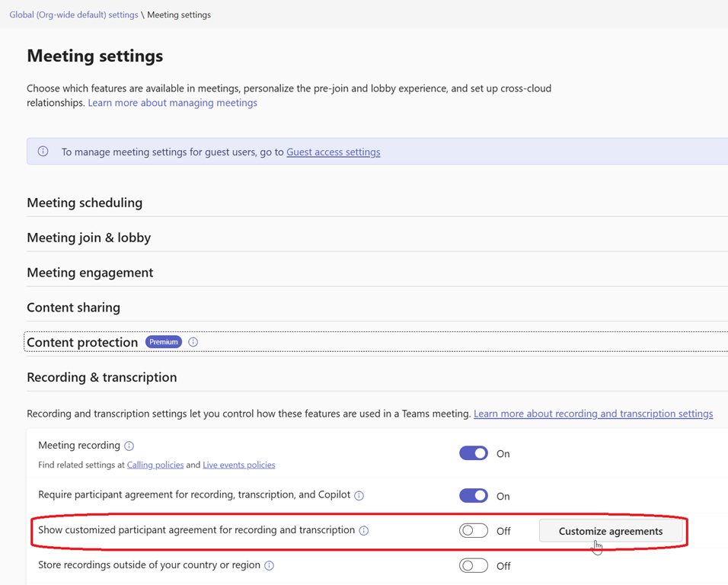The image size is (728, 585).
Task: Enable Store recordings outside country toggle
Action: (x=473, y=566)
